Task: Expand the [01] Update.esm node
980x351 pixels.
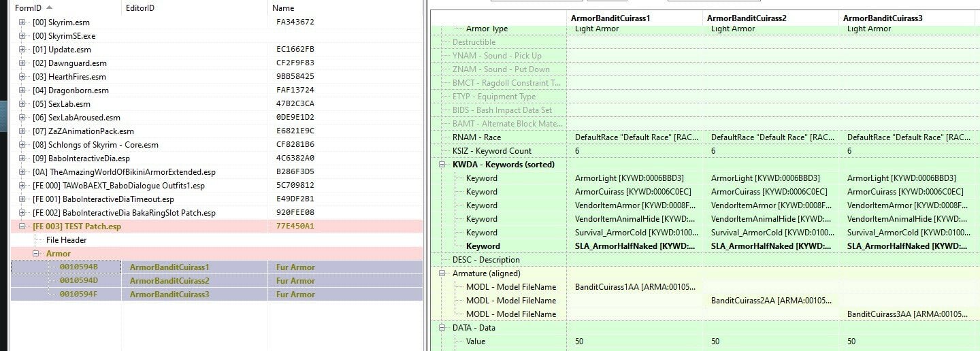Action: point(22,50)
